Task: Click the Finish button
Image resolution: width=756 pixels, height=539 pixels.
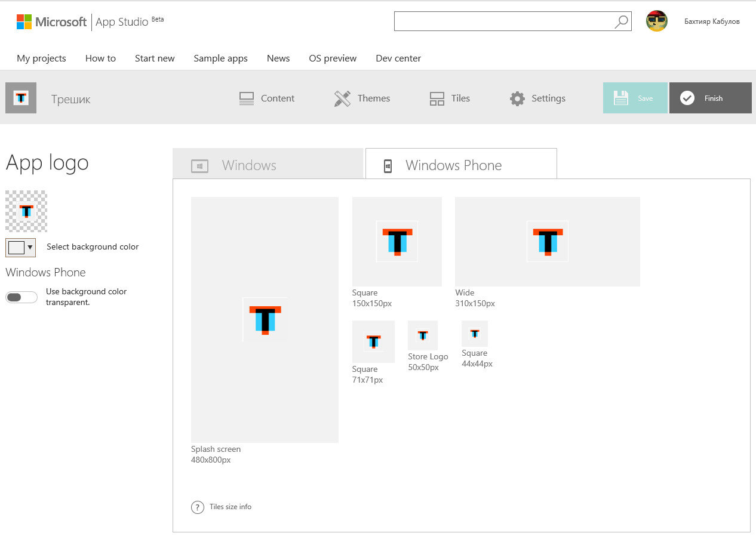Action: tap(710, 98)
